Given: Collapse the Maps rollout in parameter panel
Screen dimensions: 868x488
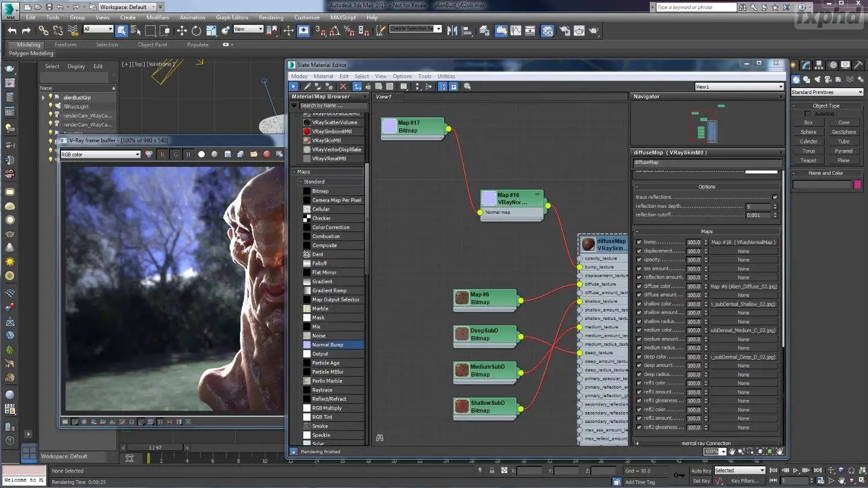Looking at the screenshot, I should [x=706, y=231].
